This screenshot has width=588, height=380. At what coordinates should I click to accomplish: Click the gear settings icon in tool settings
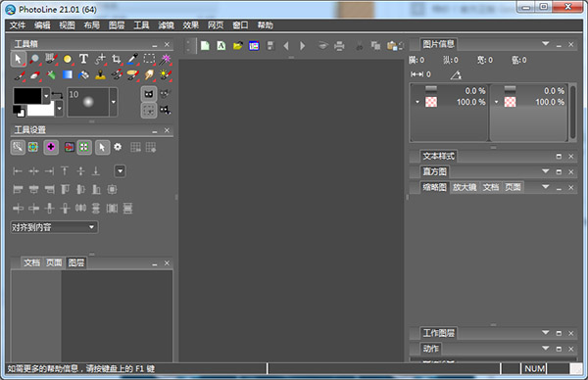(x=118, y=147)
